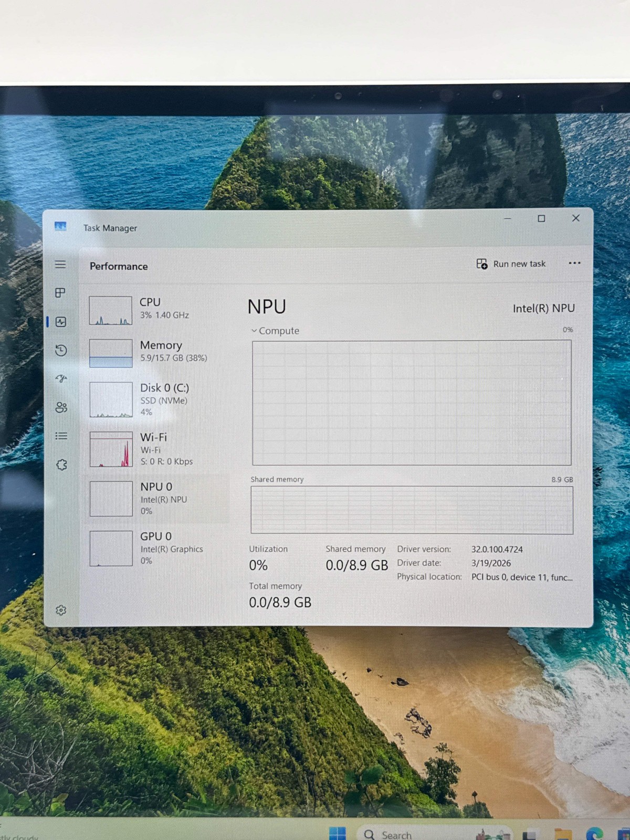Viewport: 630px width, 840px height.
Task: Open the Details page list icon
Action: pos(61,436)
